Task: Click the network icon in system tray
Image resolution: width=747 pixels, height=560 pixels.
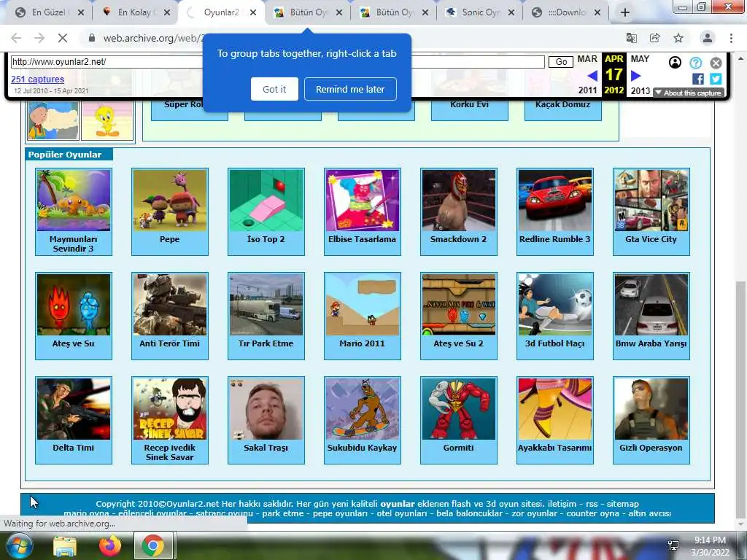Action: [673, 545]
